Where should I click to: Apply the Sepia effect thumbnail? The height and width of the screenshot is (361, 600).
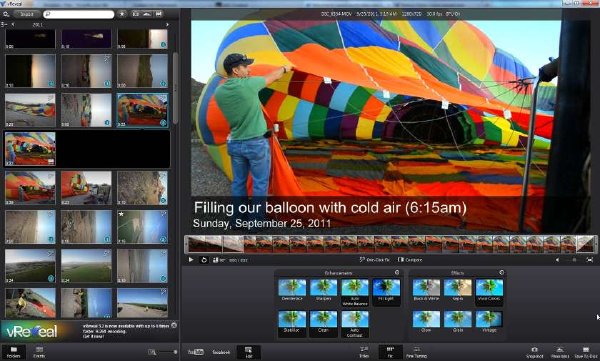(x=458, y=290)
